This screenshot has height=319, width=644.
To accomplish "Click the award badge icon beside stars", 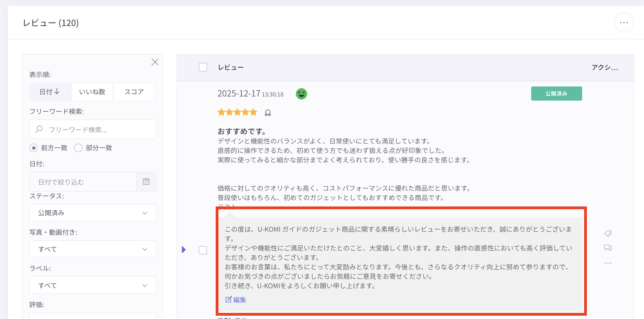I will tap(268, 113).
